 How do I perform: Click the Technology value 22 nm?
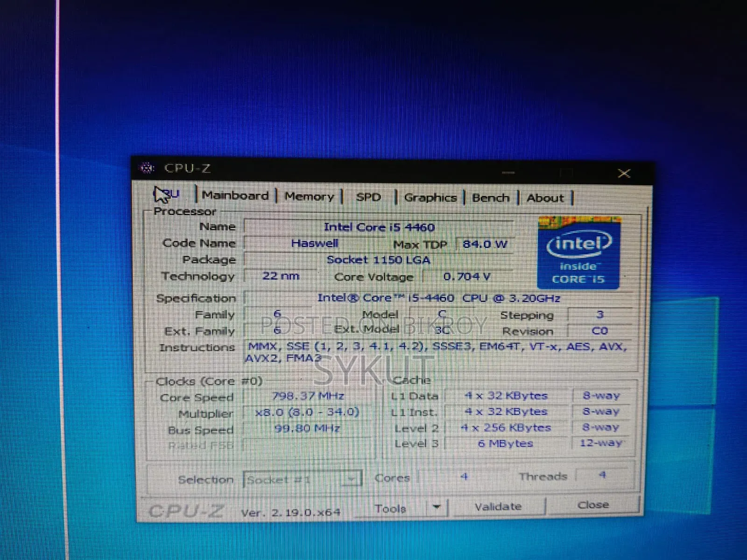pyautogui.click(x=281, y=276)
